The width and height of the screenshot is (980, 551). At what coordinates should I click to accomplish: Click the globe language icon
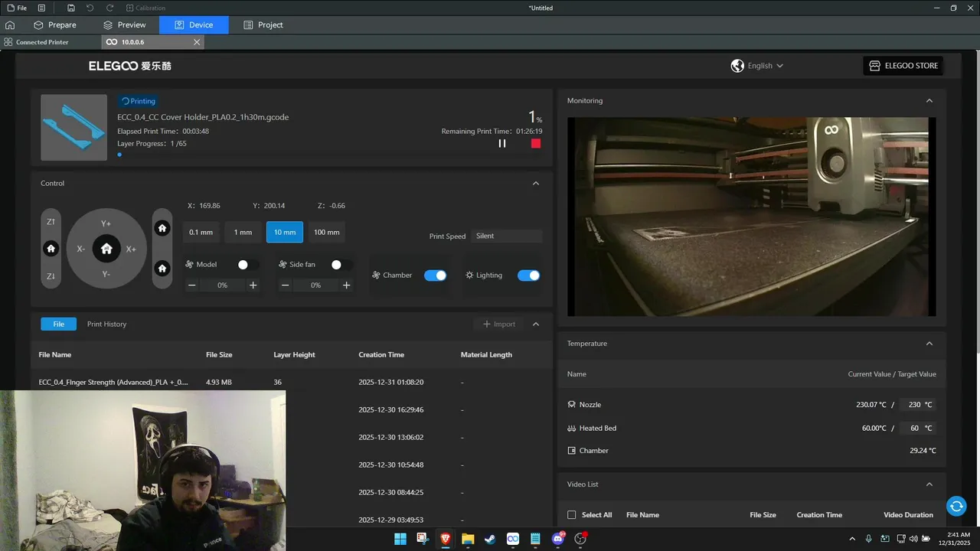(x=737, y=66)
